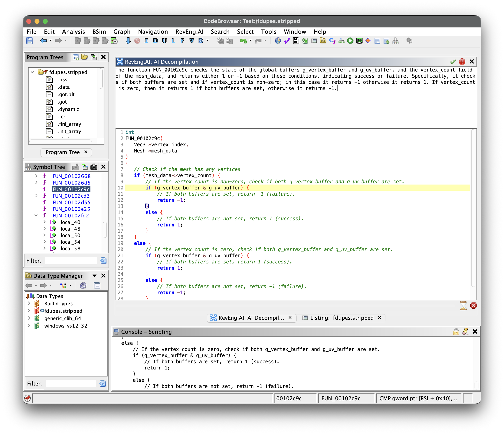Expand the FUN_00102cd3 tree node

(x=36, y=196)
